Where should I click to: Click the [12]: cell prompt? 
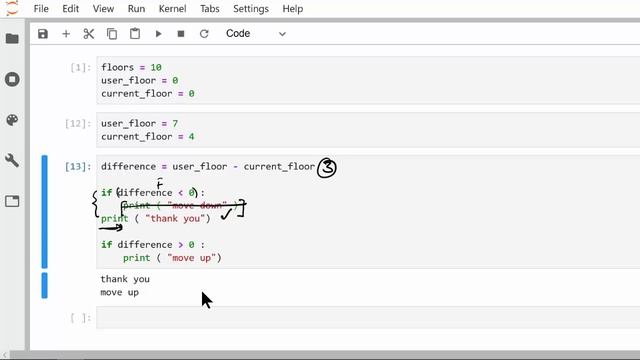coord(78,124)
